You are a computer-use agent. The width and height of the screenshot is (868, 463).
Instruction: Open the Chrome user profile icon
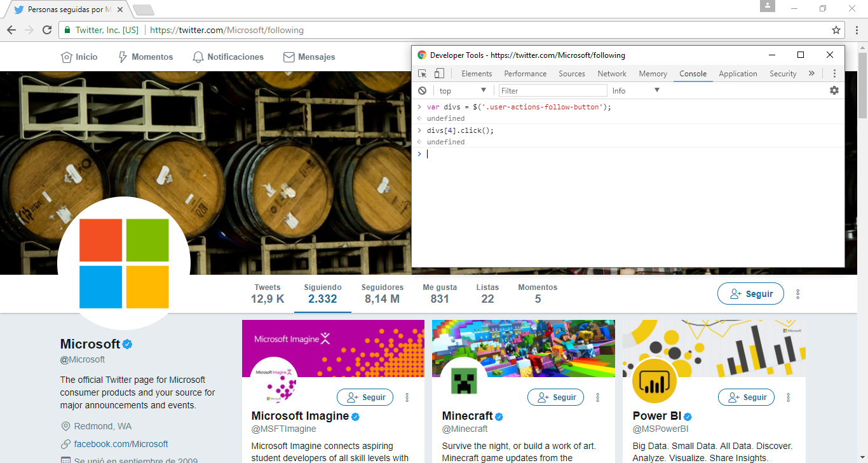tap(768, 6)
